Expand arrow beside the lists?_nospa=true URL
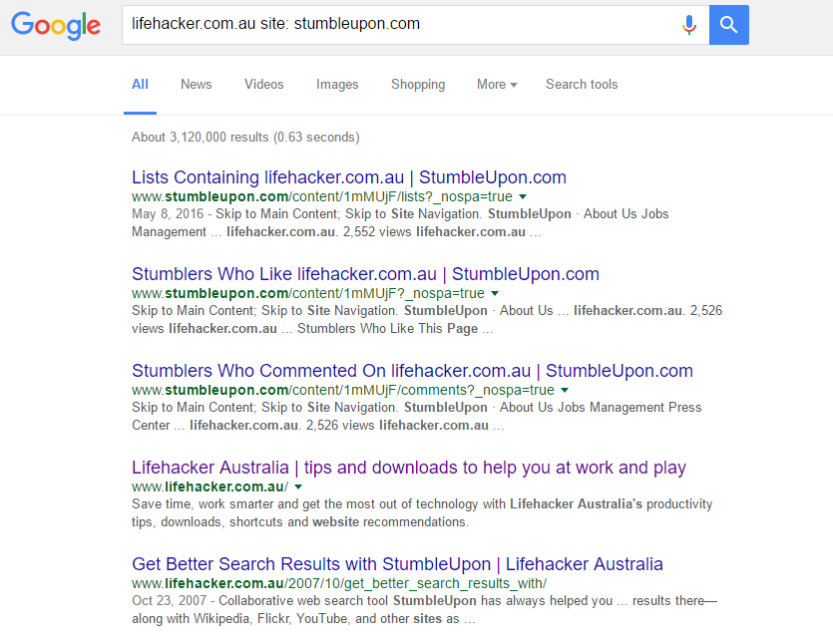This screenshot has width=833, height=644. 523,197
